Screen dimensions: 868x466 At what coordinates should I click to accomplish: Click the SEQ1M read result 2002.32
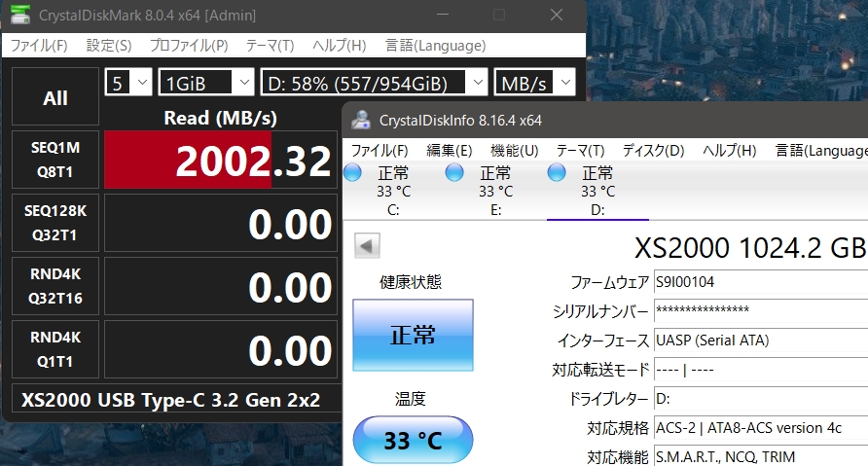coord(221,160)
